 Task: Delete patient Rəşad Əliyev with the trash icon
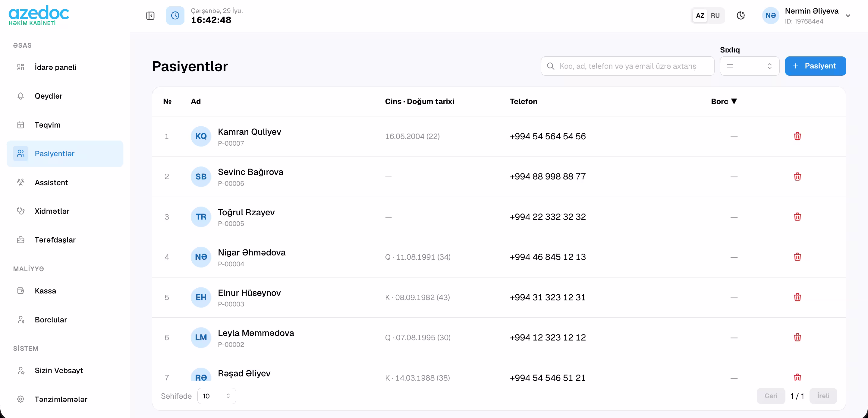pyautogui.click(x=797, y=378)
